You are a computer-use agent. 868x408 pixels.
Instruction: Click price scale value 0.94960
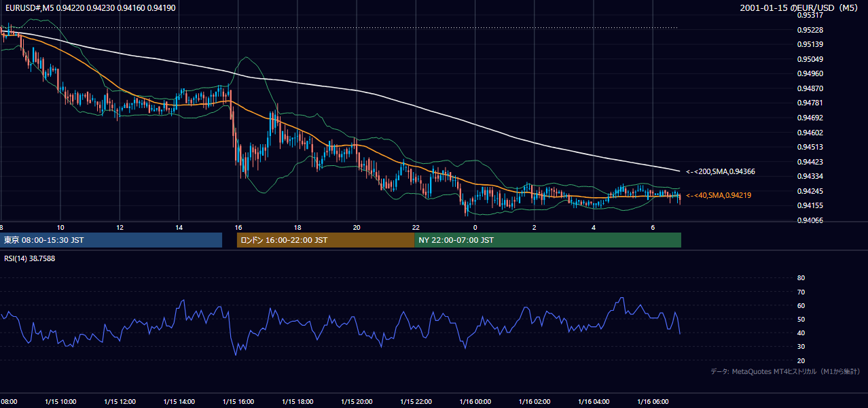click(810, 73)
